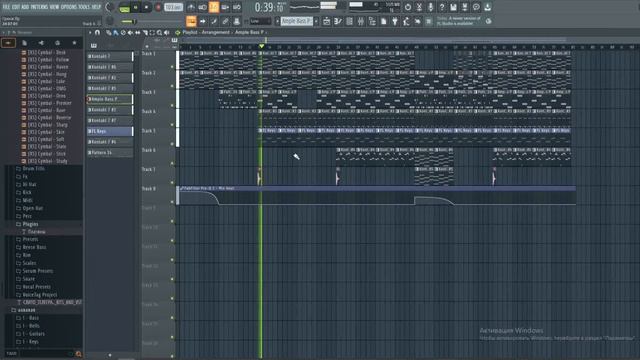Click the red Record button
This screenshot has width=640, height=360.
(x=158, y=7)
